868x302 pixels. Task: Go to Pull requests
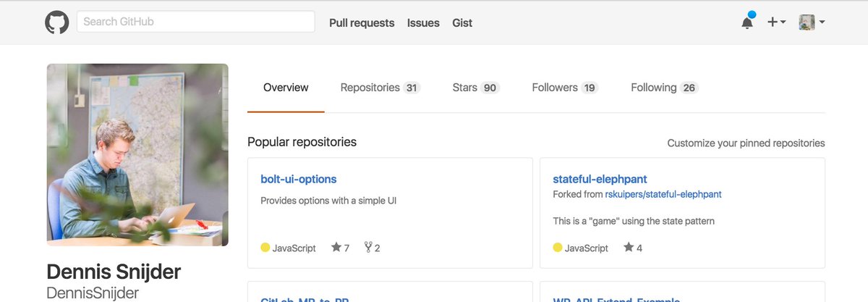[362, 22]
